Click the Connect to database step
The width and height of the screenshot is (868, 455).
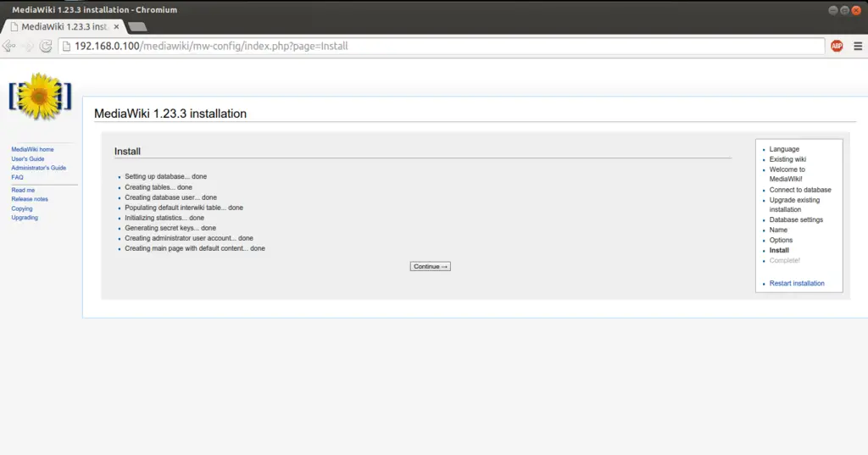tap(800, 190)
